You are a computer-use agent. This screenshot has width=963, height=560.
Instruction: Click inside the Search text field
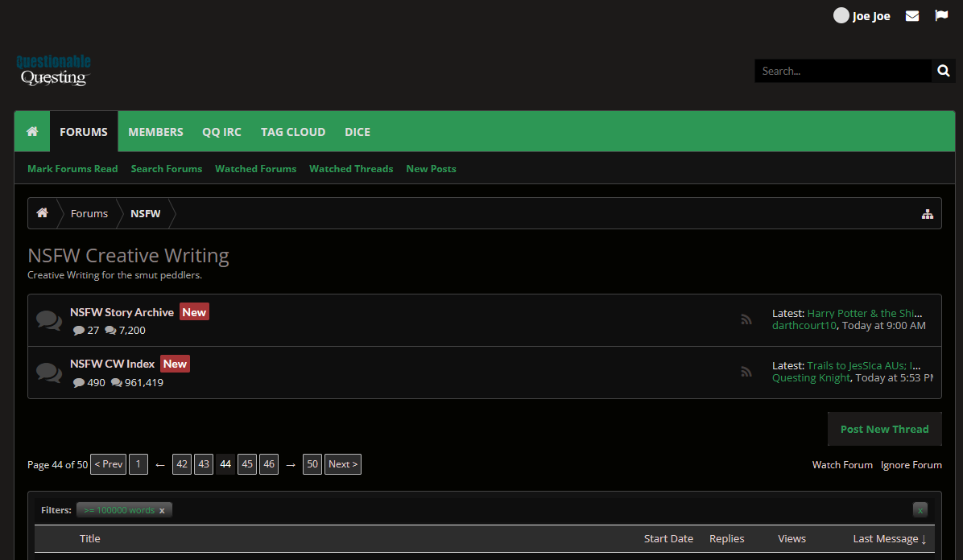tap(842, 71)
